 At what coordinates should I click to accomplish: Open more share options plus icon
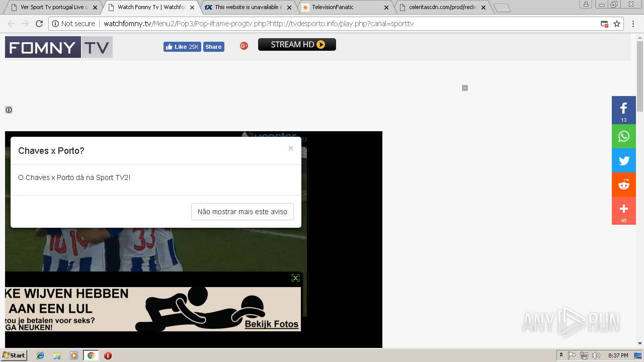click(x=624, y=210)
